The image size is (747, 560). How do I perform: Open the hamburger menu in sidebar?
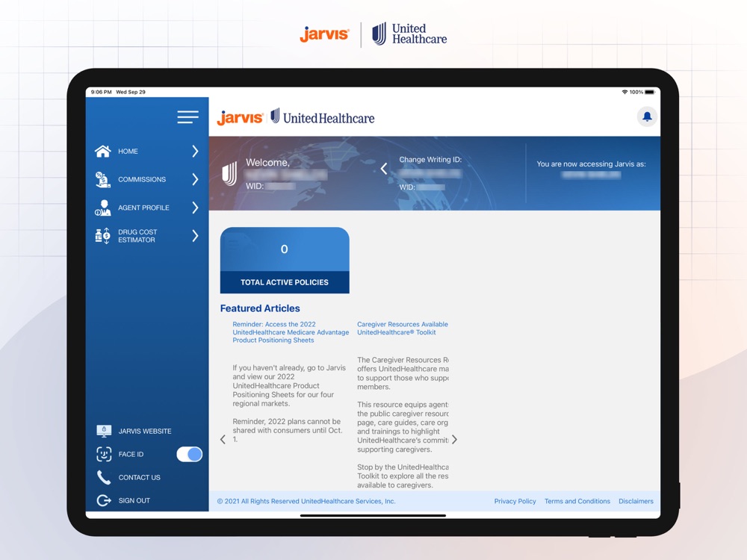pos(187,116)
